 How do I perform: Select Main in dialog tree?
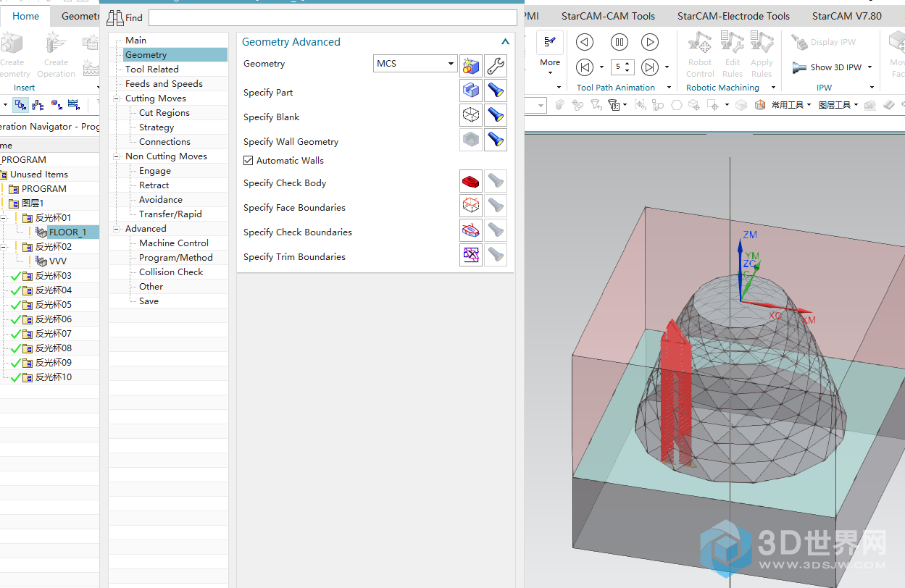[x=135, y=41]
